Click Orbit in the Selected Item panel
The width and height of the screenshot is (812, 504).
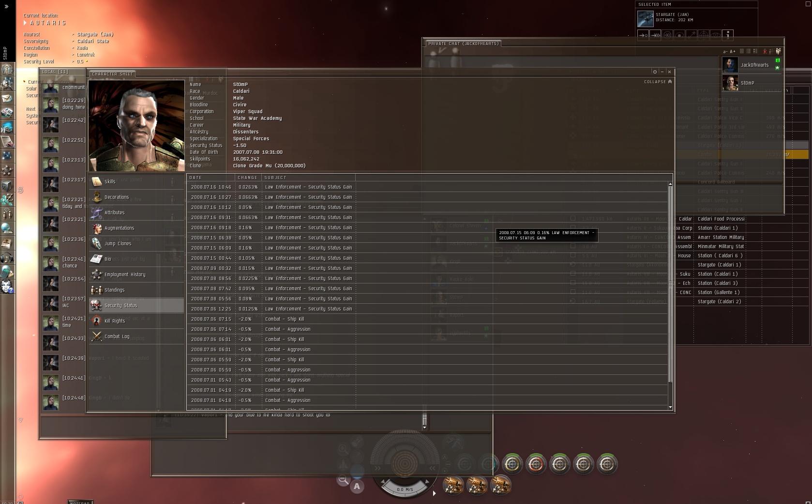click(x=679, y=35)
